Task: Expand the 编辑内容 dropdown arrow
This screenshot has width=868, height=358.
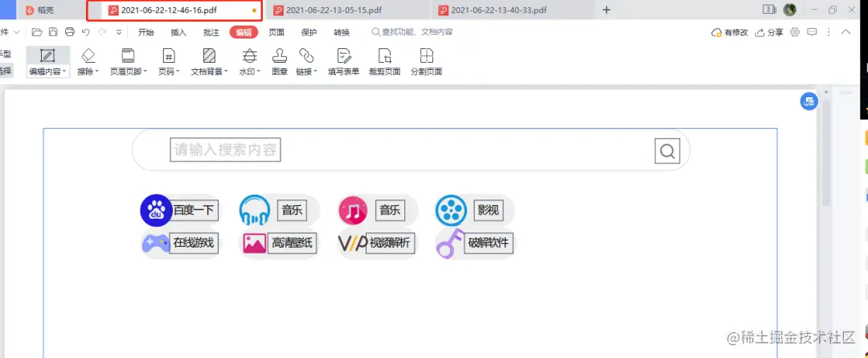Action: 64,72
